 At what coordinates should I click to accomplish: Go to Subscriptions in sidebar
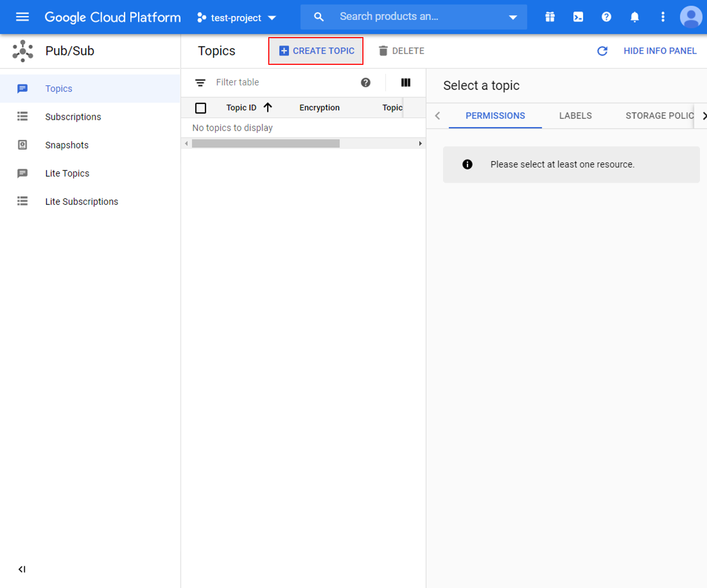90,117
